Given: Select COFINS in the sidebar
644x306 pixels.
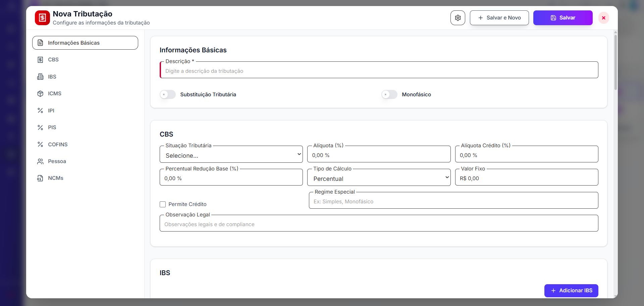Looking at the screenshot, I should pyautogui.click(x=85, y=144).
